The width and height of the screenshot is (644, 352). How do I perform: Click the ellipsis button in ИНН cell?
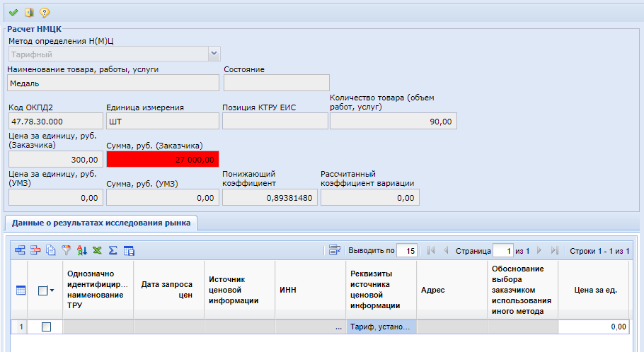338,327
